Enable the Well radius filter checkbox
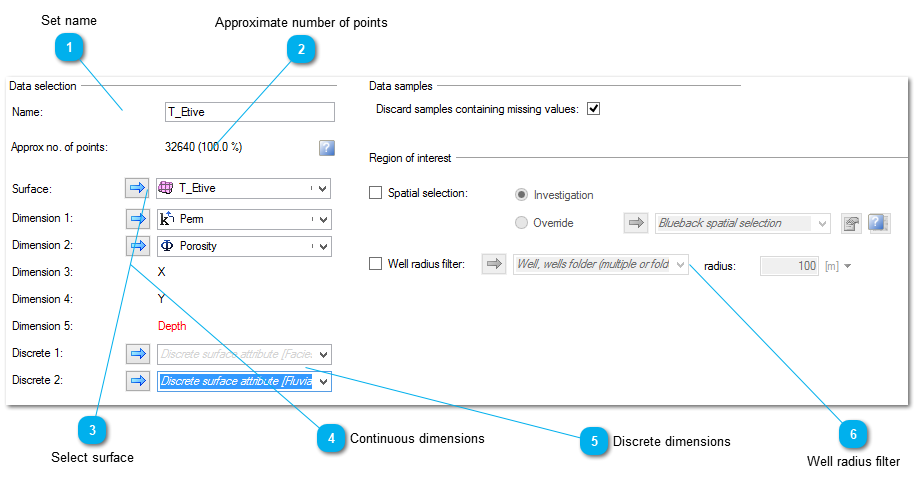917x485 pixels. 375,264
